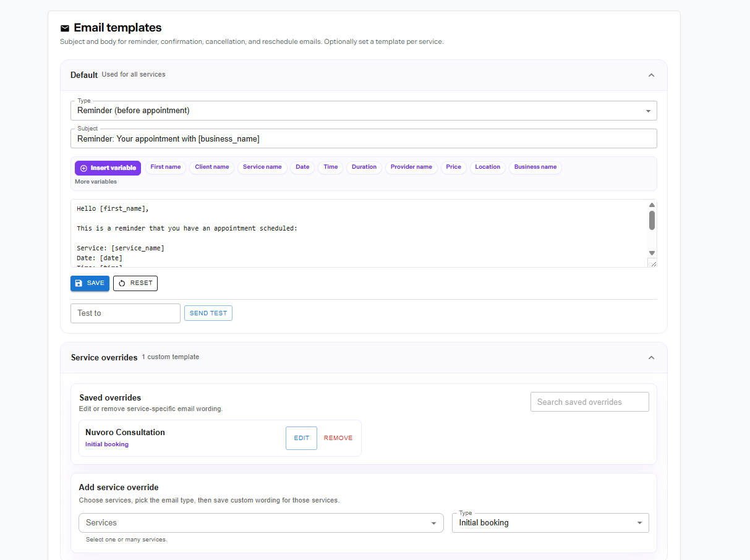
Task: Click the text area resize handle
Action: pos(652,263)
